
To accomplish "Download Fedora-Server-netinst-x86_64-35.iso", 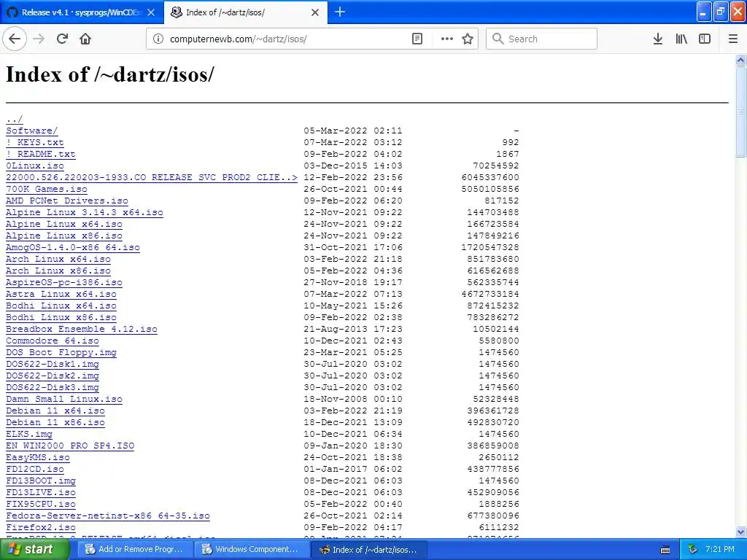I will pyautogui.click(x=108, y=516).
